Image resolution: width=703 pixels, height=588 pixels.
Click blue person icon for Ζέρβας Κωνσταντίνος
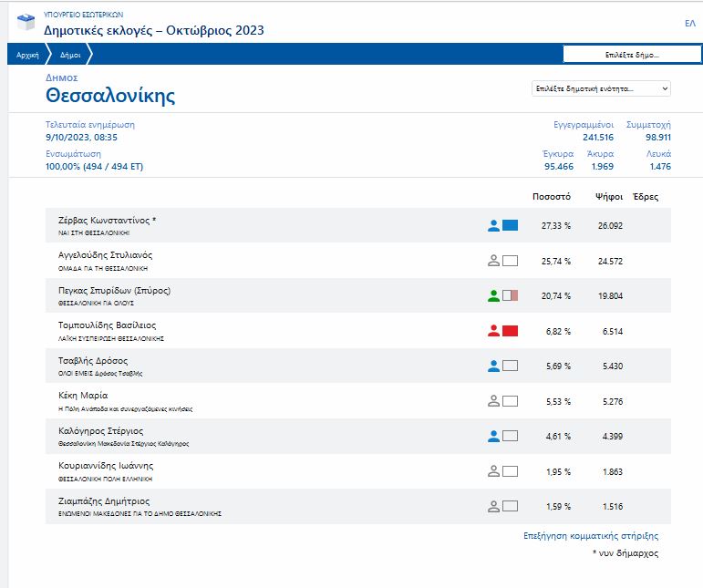tap(493, 225)
